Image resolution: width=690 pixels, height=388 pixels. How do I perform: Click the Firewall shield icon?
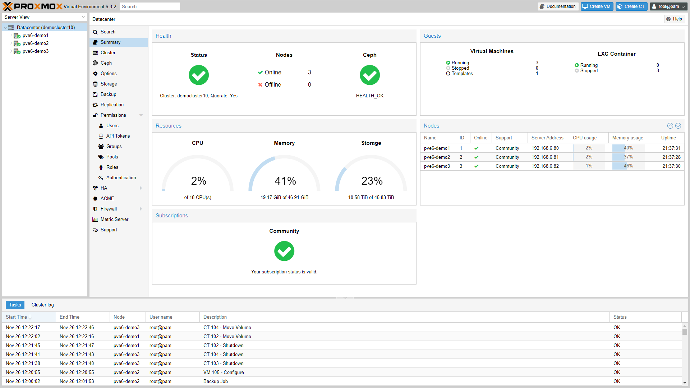95,209
